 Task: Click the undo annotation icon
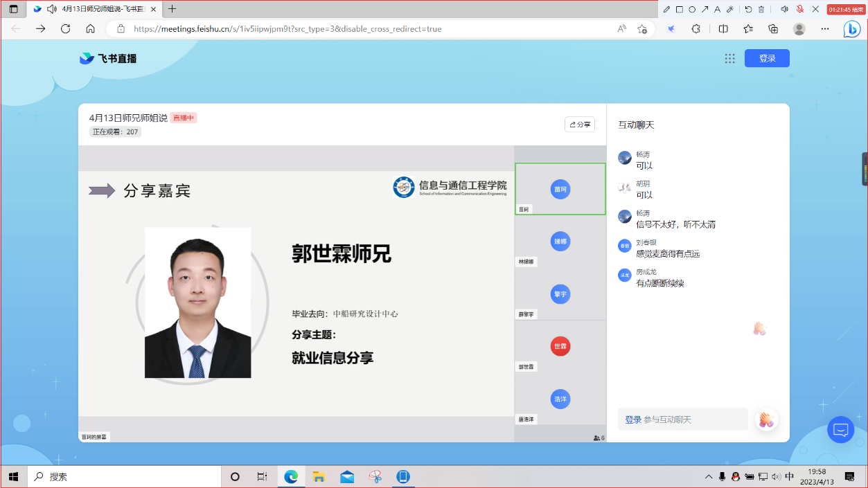[748, 9]
